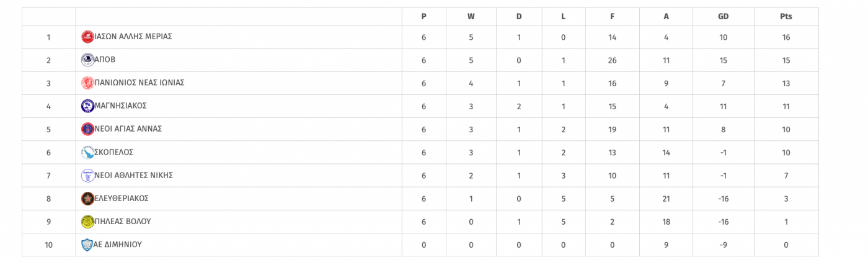Click ΑΠΟΒ points value 15
This screenshot has width=868, height=262.
point(786,60)
